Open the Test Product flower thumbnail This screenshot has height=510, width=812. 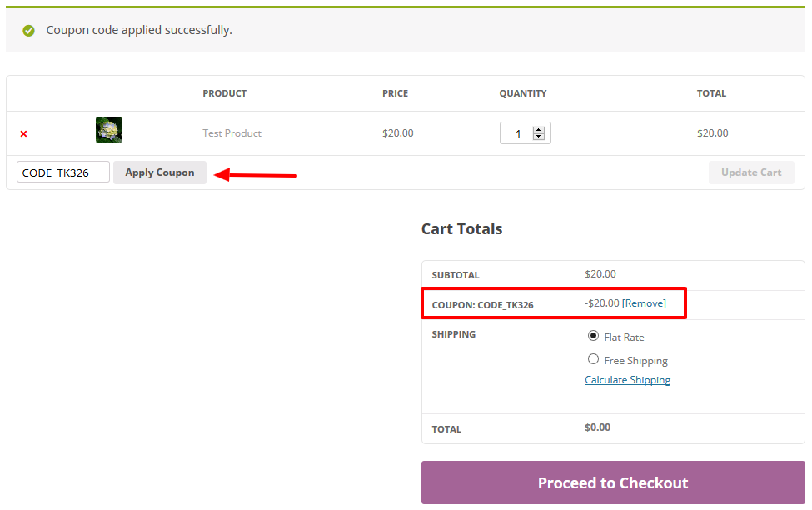(109, 130)
